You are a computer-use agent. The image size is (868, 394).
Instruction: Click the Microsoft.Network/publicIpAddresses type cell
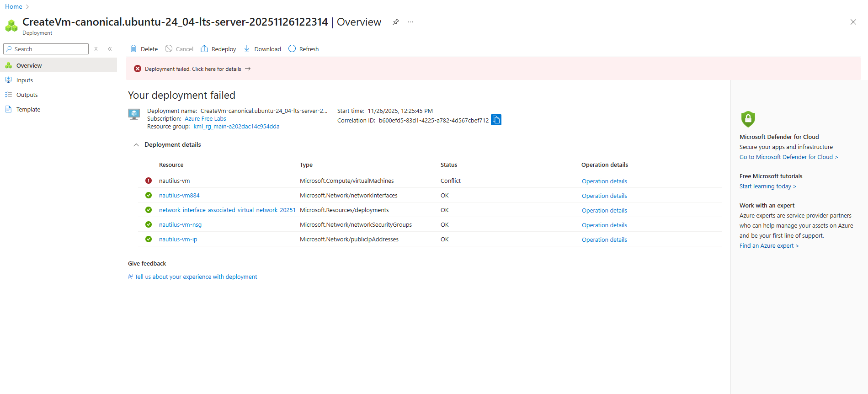349,240
